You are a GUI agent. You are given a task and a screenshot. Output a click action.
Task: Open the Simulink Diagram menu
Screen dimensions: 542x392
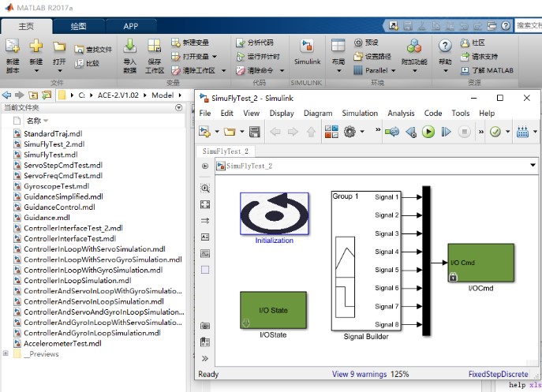click(318, 114)
